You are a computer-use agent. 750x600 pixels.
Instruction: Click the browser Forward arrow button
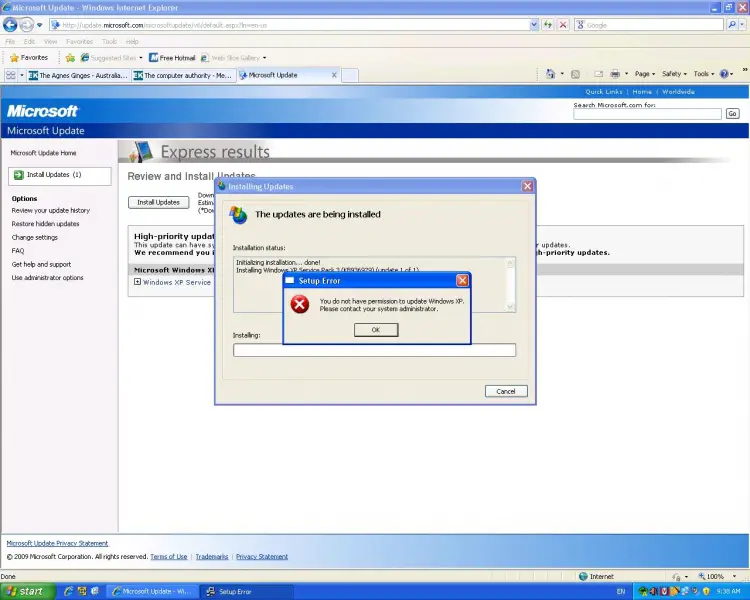(27, 24)
